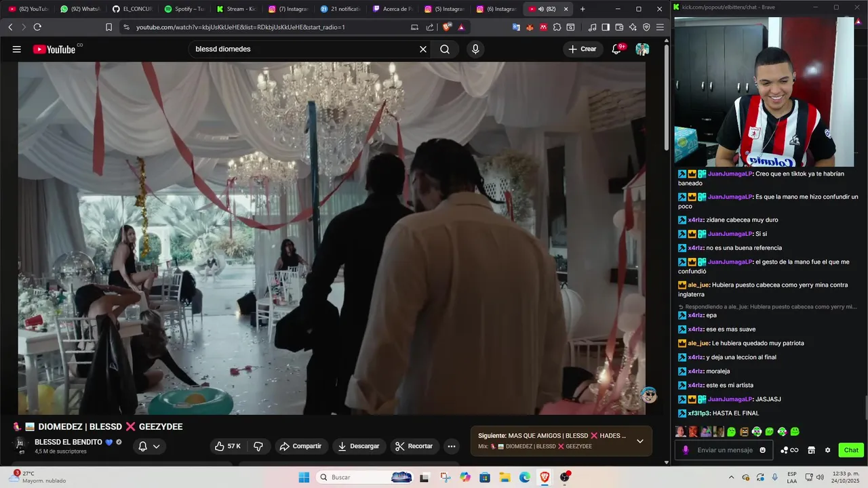The image size is (868, 488).
Task: Open the emoji picker in Kick chat
Action: 763,450
